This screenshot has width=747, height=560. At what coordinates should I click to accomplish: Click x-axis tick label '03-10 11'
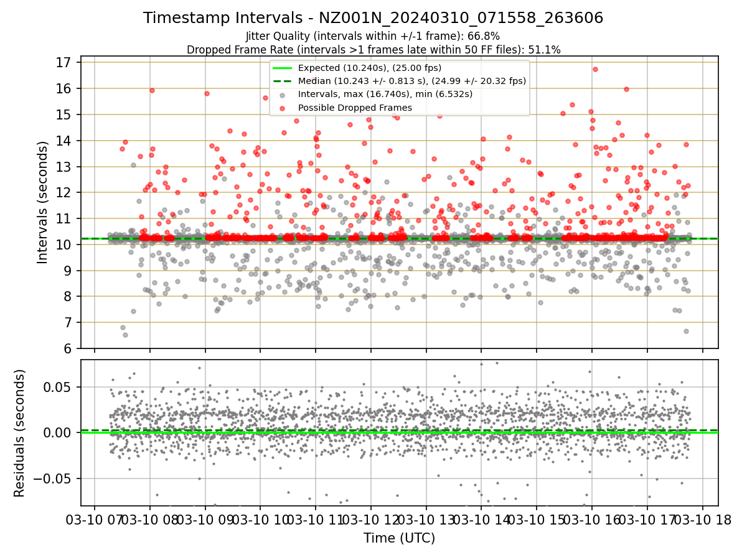316,520
